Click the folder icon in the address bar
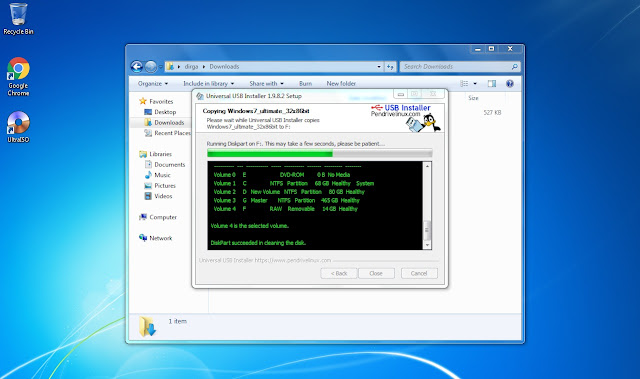Viewport: 640px width, 379px height. coord(170,66)
